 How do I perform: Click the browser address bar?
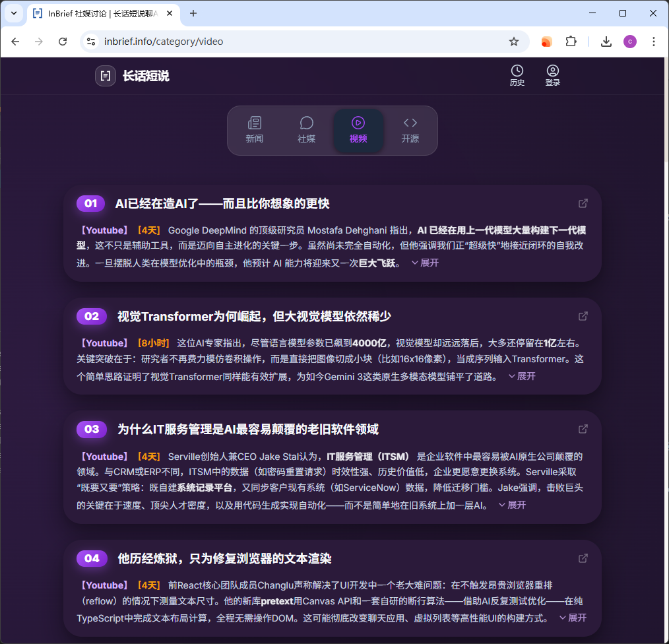point(264,41)
